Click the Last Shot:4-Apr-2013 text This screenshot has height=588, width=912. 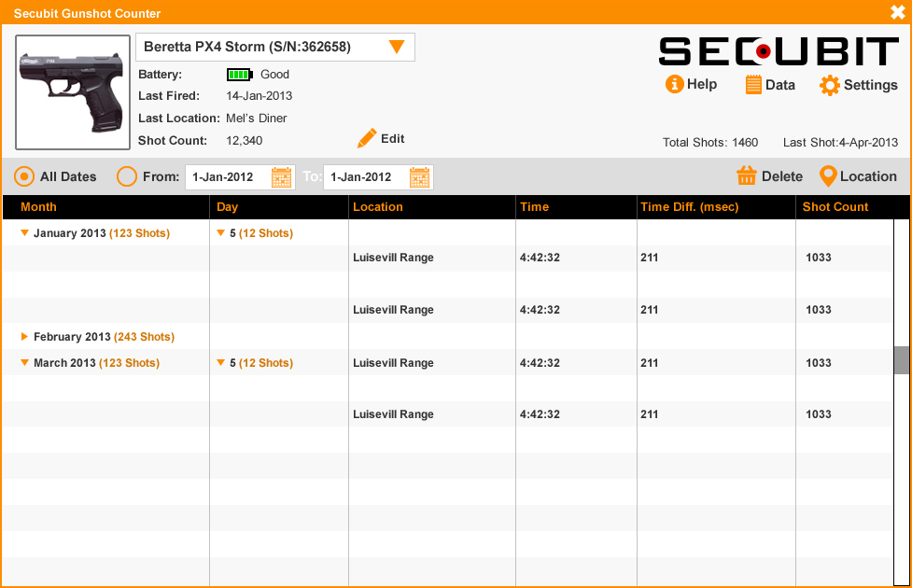(x=840, y=143)
